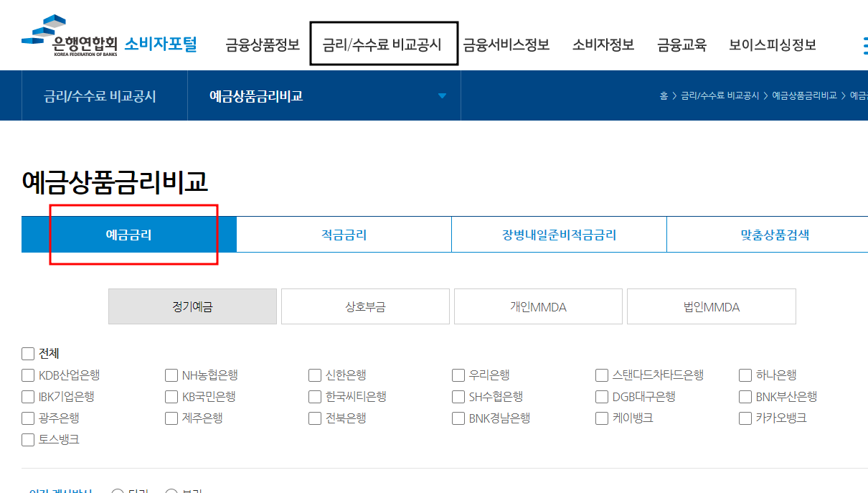This screenshot has width=868, height=493.
Task: Select the 상호부금 product type
Action: [x=365, y=306]
